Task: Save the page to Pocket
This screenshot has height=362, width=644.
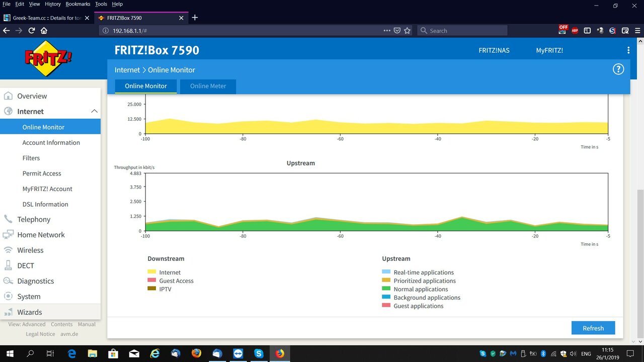Action: coord(397,31)
